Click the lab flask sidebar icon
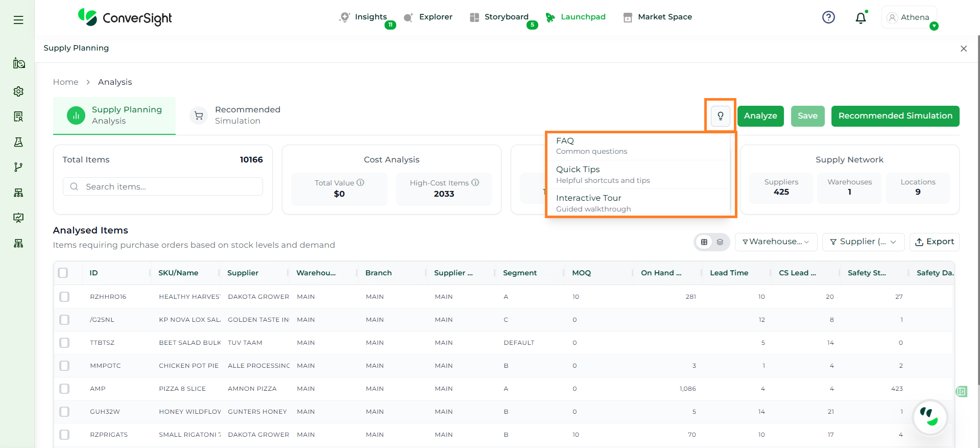This screenshot has height=448, width=980. pos(18,142)
